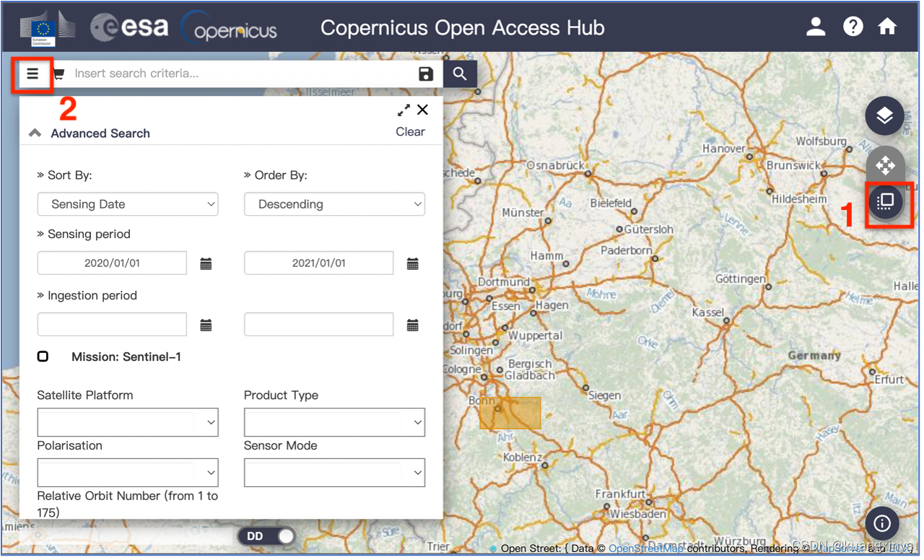The width and height of the screenshot is (924, 560).
Task: Open the Satellite Platform dropdown
Action: pos(128,422)
